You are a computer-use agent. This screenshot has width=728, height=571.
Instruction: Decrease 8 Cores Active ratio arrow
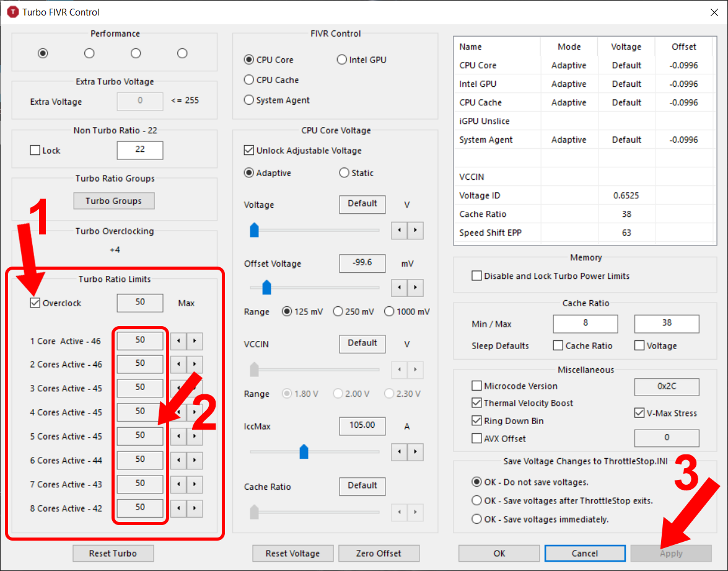click(x=178, y=508)
